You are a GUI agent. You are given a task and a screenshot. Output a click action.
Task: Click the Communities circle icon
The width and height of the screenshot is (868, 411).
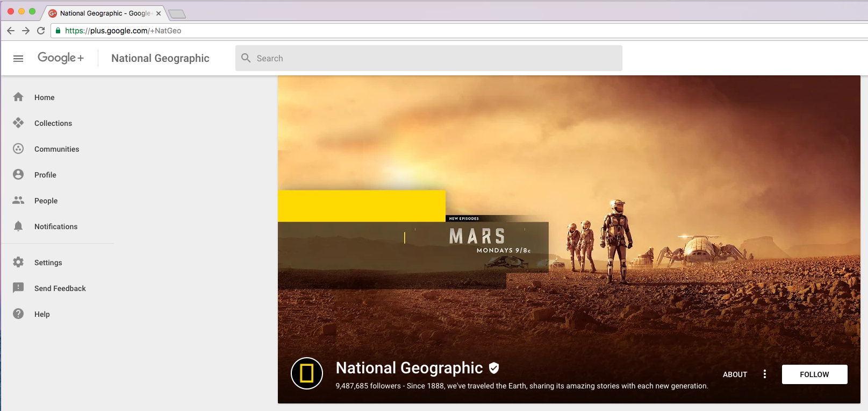click(18, 148)
